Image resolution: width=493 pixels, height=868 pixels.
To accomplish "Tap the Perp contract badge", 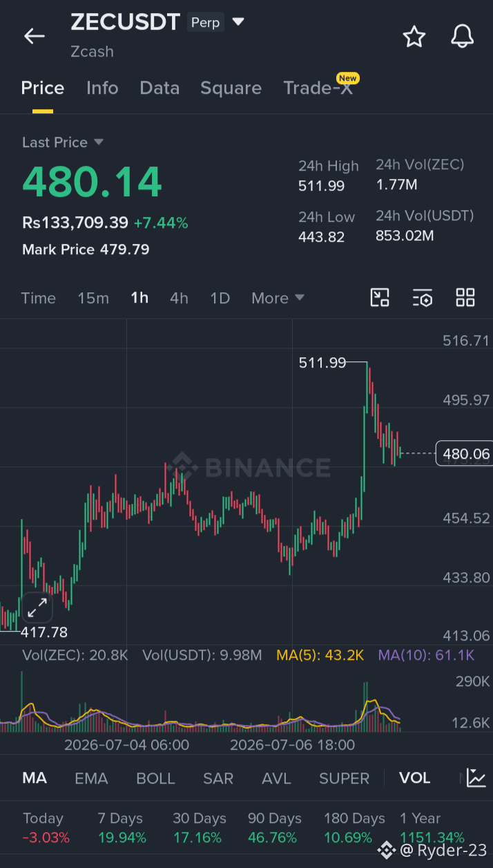I will 206,22.
